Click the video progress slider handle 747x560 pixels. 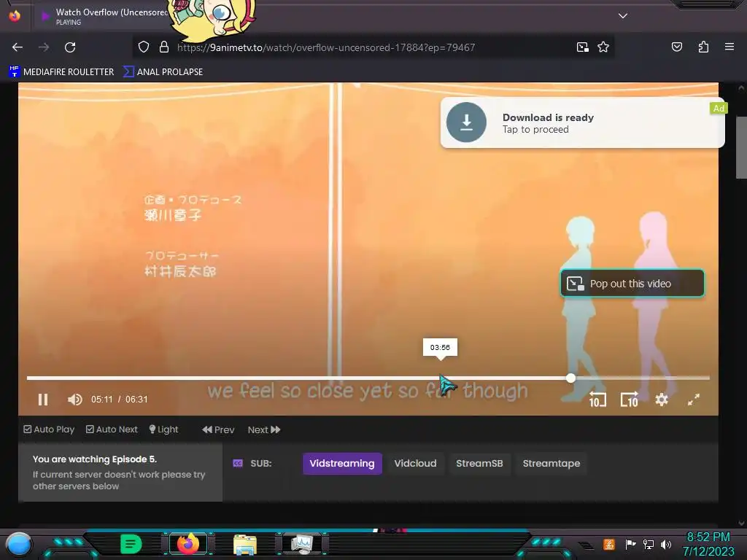[x=570, y=378]
